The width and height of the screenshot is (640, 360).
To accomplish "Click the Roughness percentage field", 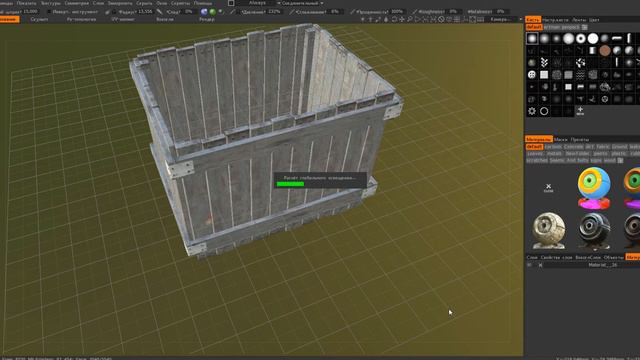I will coord(452,12).
